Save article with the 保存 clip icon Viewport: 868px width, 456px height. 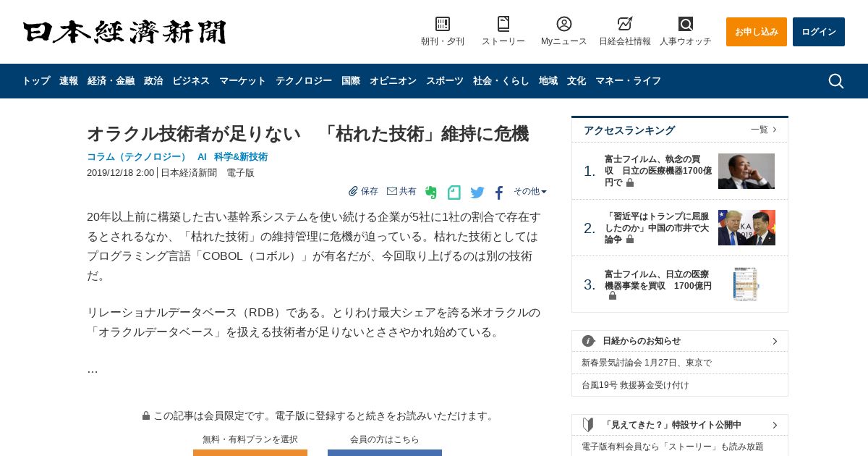[x=363, y=191]
